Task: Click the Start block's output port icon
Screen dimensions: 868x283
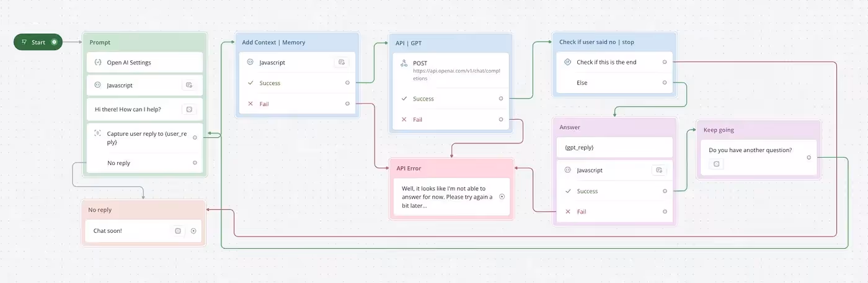Action: pos(54,42)
